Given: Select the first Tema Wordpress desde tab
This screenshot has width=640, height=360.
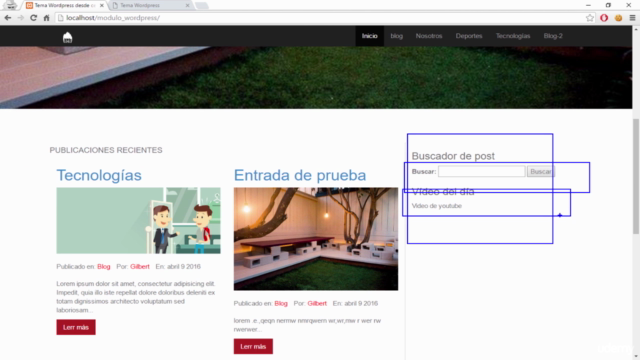Looking at the screenshot, I should 63,5.
